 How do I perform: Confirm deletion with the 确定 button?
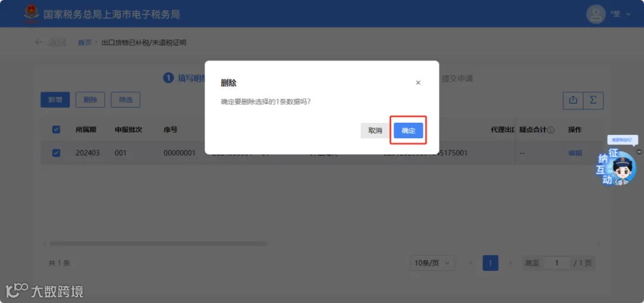pos(408,131)
